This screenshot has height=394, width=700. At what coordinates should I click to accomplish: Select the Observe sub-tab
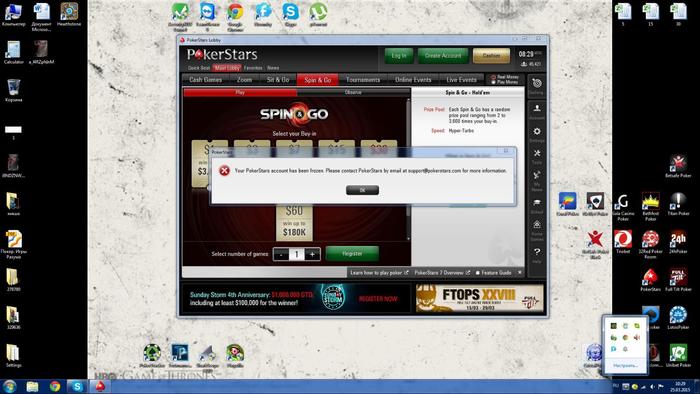coord(353,92)
